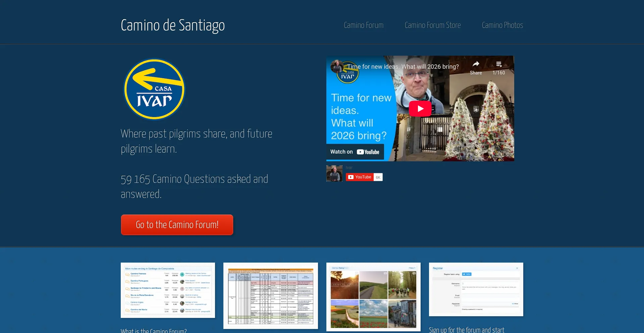The height and width of the screenshot is (333, 644).
Task: Click Ivar's channel avatar photo
Action: coord(334,173)
